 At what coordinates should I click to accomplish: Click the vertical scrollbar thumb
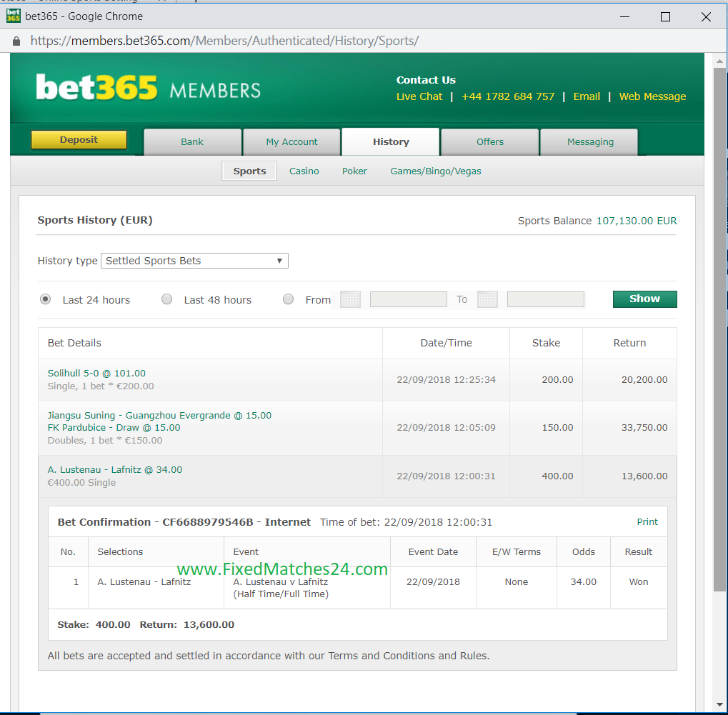click(719, 330)
